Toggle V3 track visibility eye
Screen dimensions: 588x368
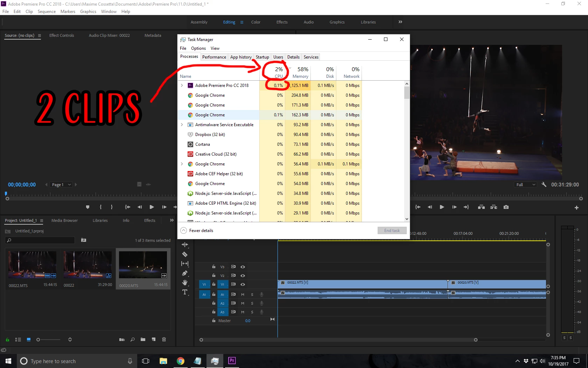click(243, 267)
